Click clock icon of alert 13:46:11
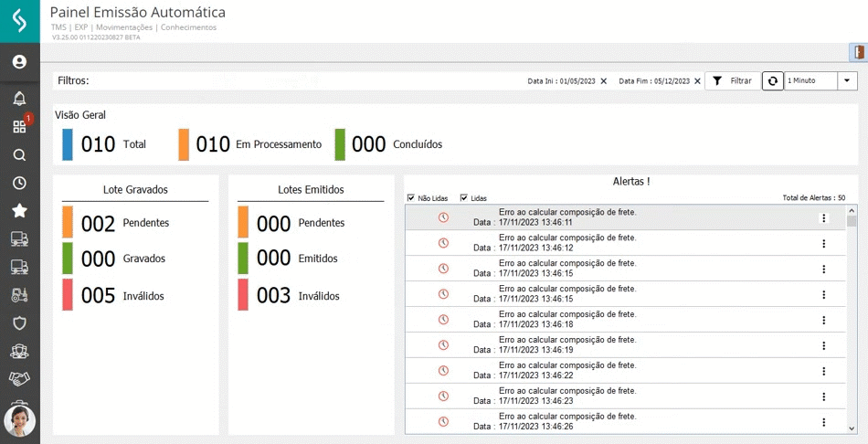This screenshot has width=868, height=444. click(x=443, y=217)
